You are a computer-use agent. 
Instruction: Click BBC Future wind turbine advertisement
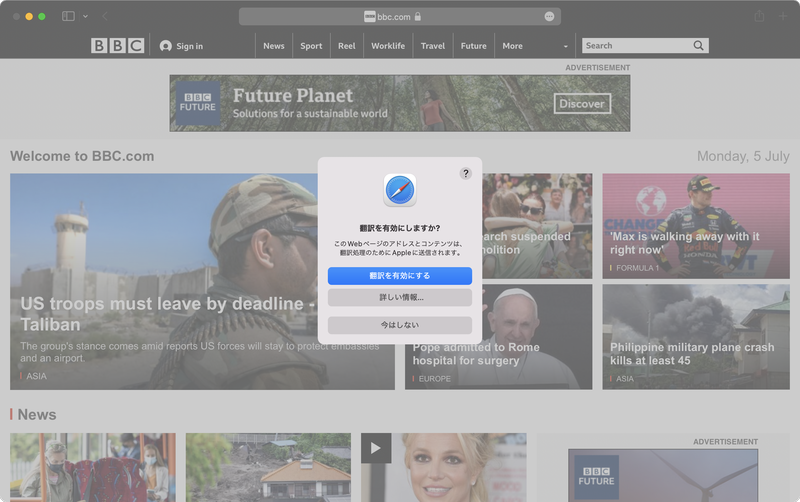point(663,475)
